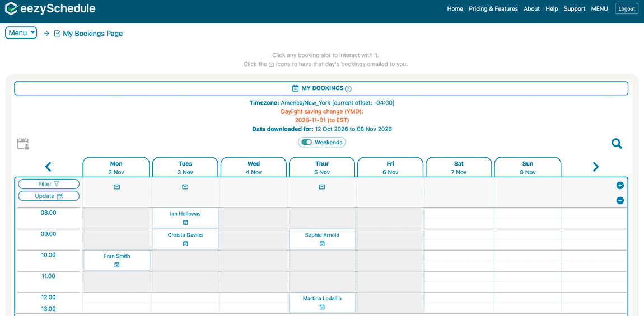
Task: Click calendar icon under Christa Davies
Action: [185, 244]
